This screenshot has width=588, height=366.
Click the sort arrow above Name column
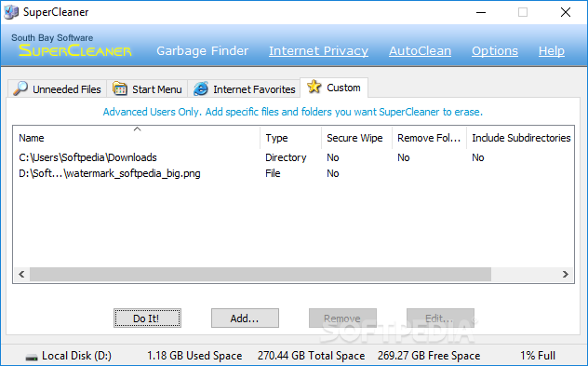pyautogui.click(x=138, y=129)
